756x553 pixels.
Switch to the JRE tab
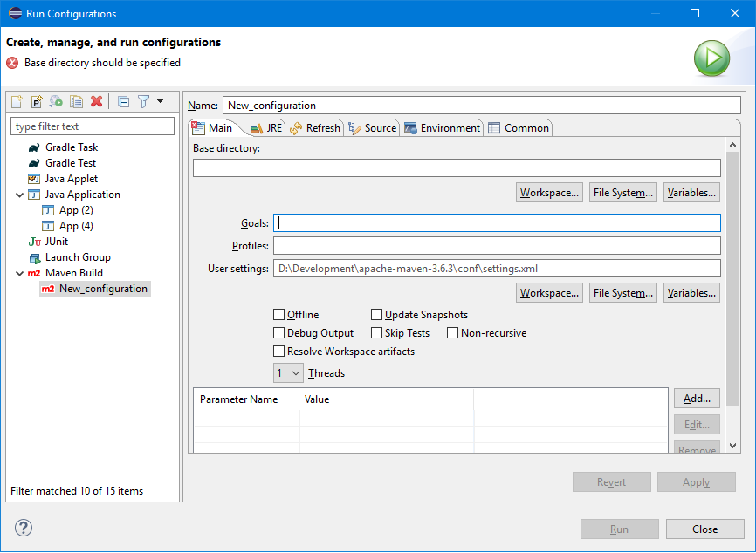266,128
